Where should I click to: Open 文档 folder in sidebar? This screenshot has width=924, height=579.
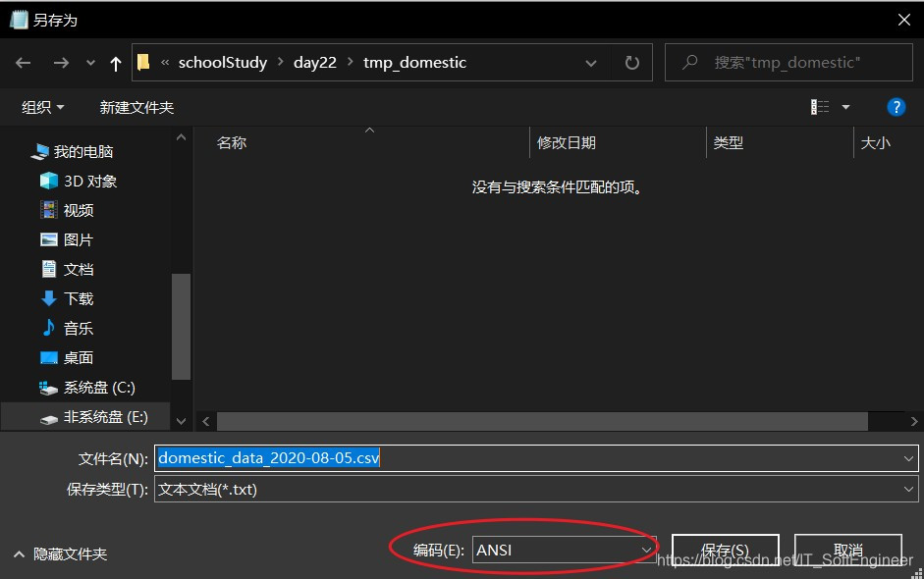tap(79, 269)
